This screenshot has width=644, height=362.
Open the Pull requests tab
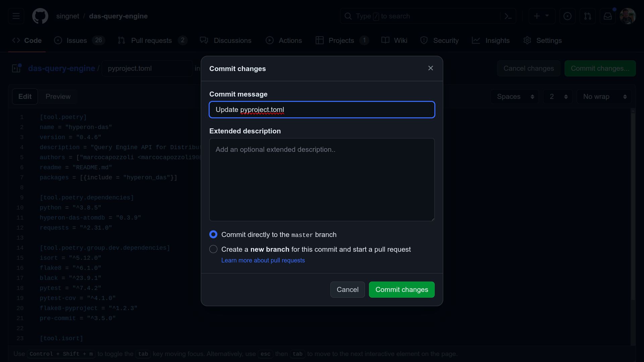click(153, 41)
